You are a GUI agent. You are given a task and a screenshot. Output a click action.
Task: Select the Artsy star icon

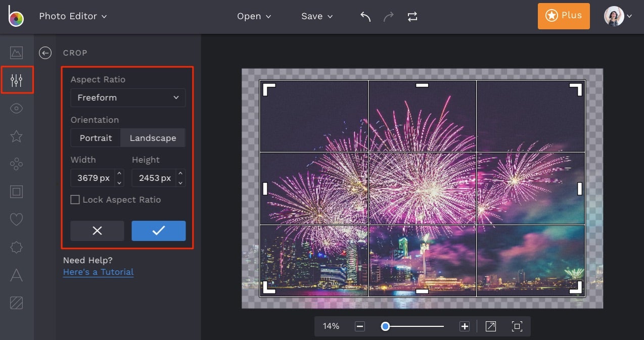coord(16,136)
